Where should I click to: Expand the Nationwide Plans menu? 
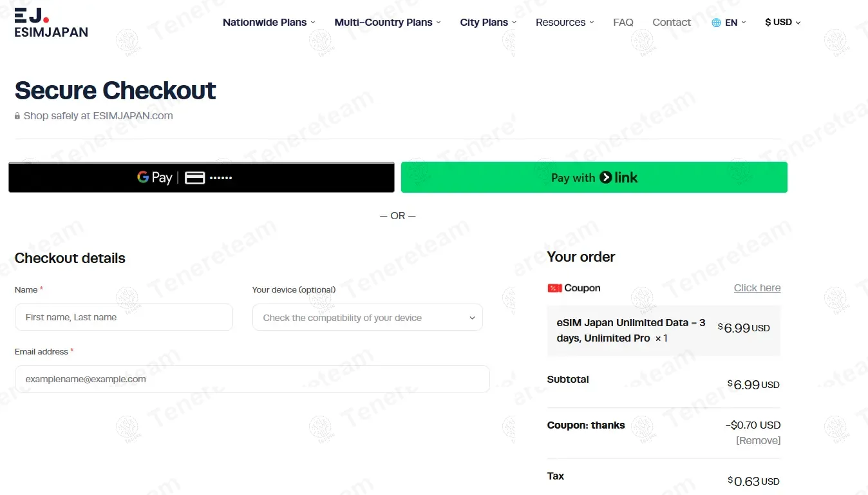(269, 23)
